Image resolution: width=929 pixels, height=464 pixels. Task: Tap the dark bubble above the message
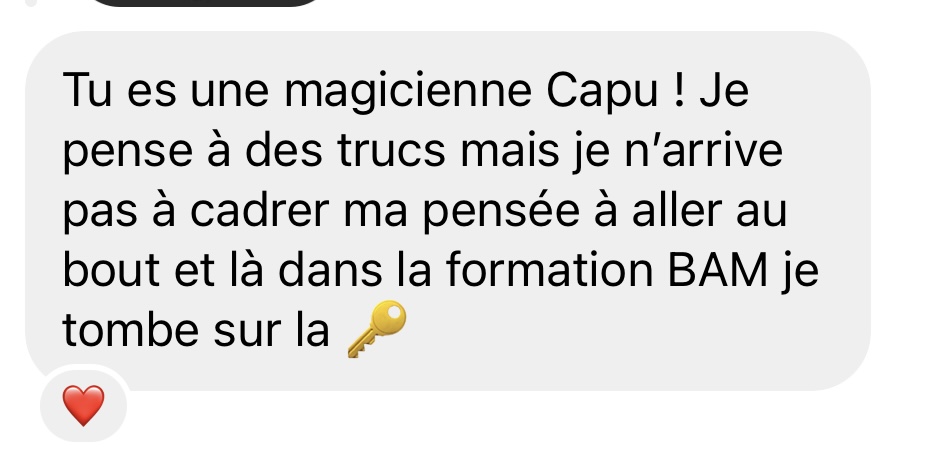205,3
